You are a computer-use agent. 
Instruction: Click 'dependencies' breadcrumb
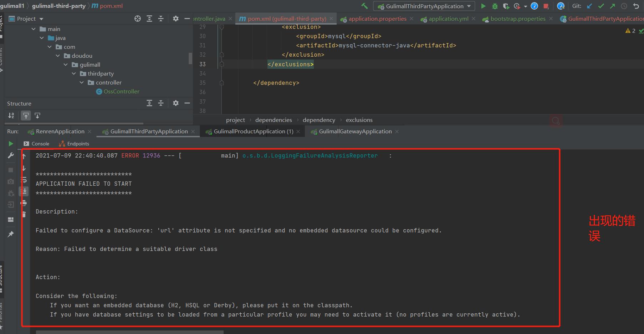pos(274,120)
